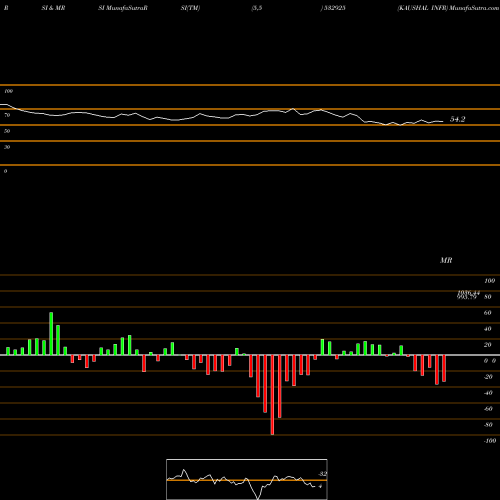Click the -100 label on the MR axis
500x500 pixels.
pos(489,441)
